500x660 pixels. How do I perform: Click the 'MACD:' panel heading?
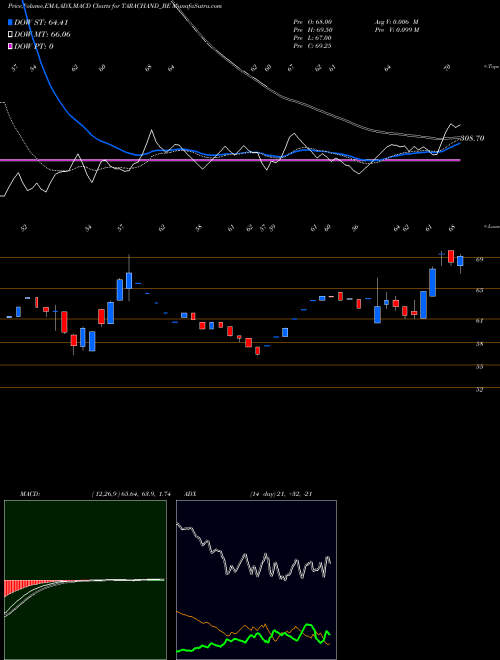(x=30, y=494)
